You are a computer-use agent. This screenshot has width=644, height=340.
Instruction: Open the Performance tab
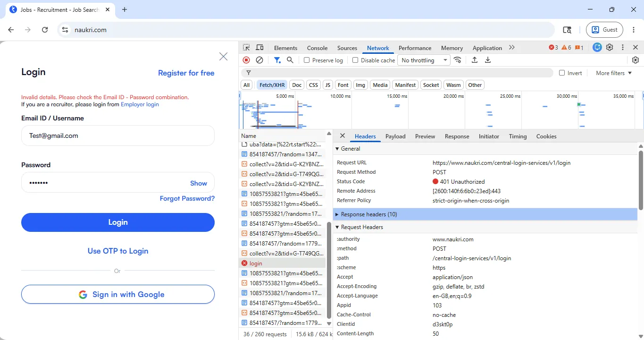(x=415, y=48)
